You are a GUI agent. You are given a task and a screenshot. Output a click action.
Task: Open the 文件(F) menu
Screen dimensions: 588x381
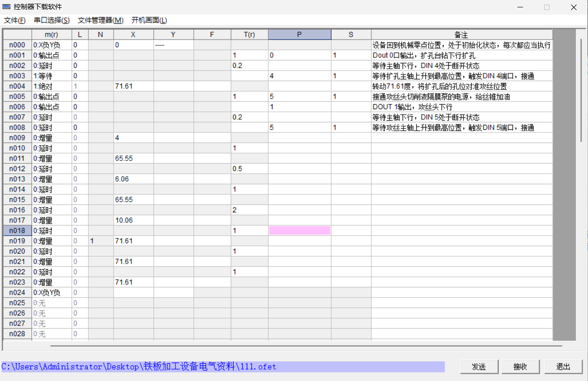(15, 20)
